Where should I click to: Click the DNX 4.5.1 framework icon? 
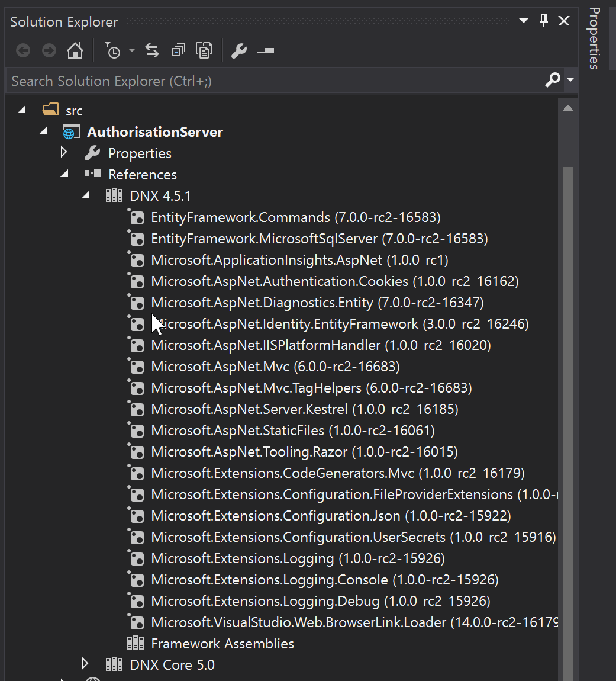click(x=114, y=195)
